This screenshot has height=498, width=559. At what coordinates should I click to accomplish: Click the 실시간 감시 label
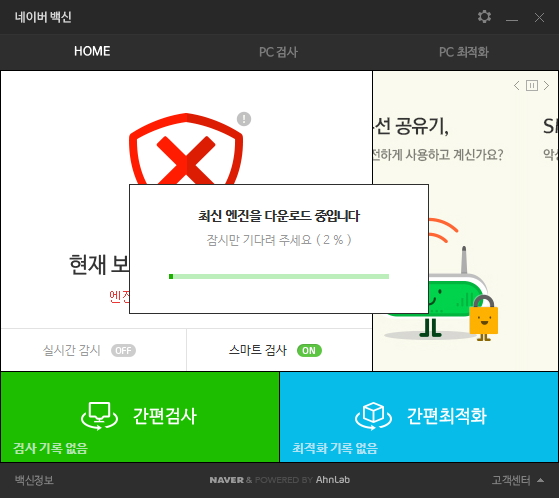point(72,350)
